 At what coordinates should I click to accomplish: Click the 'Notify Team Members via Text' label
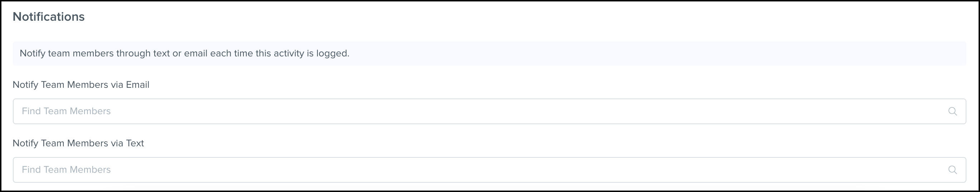tap(78, 143)
